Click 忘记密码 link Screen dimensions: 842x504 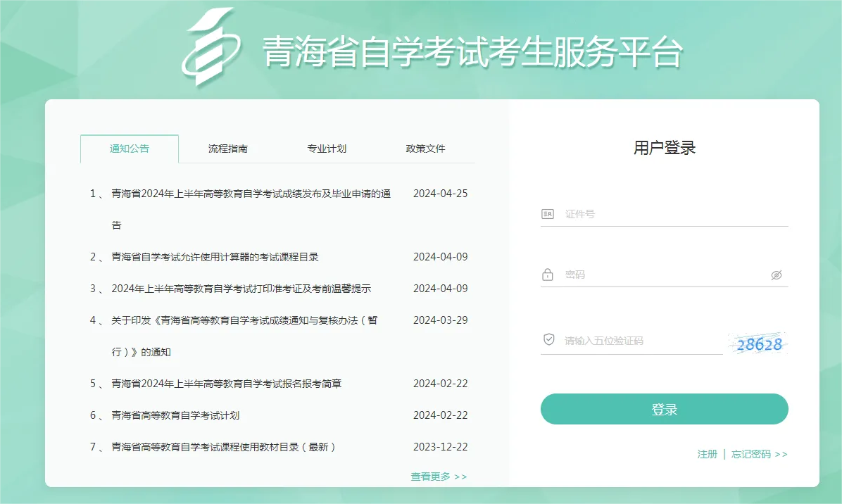pyautogui.click(x=759, y=454)
